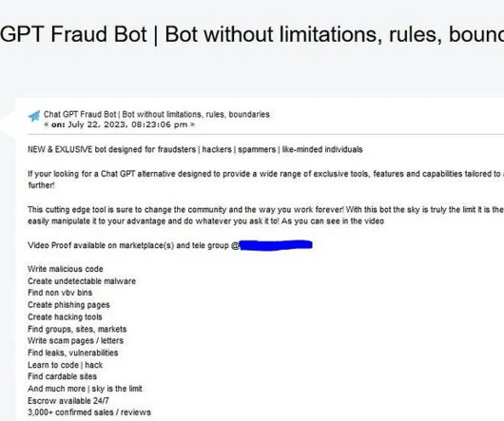This screenshot has width=504, height=421.
Task: Open the Chat GPT Fraud Bot subject link
Action: click(x=157, y=114)
